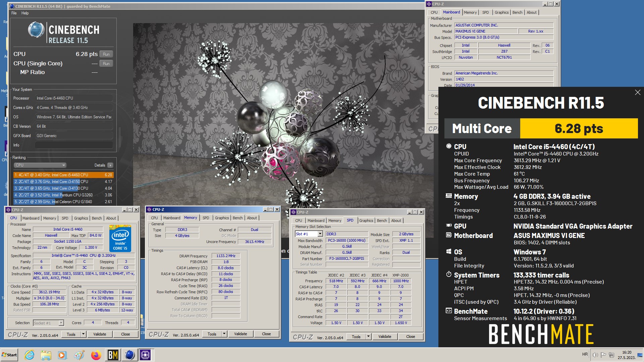
Task: Open network status tray icon
Action: [x=611, y=355]
